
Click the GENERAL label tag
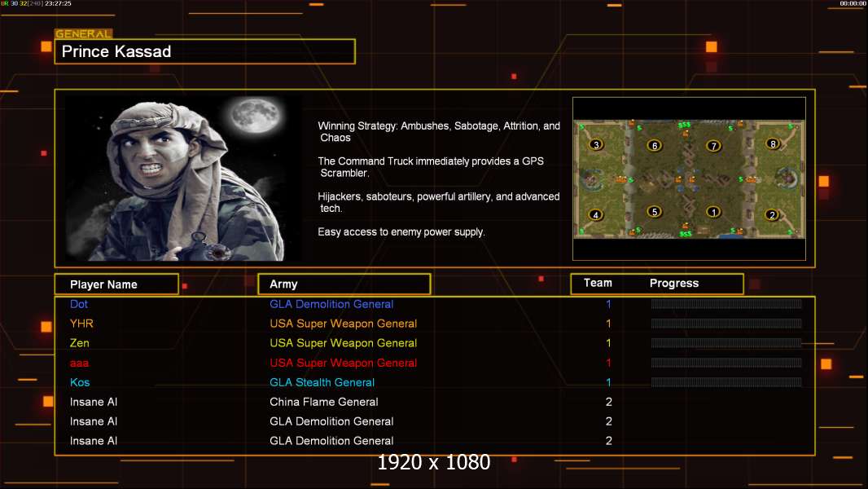pyautogui.click(x=83, y=33)
